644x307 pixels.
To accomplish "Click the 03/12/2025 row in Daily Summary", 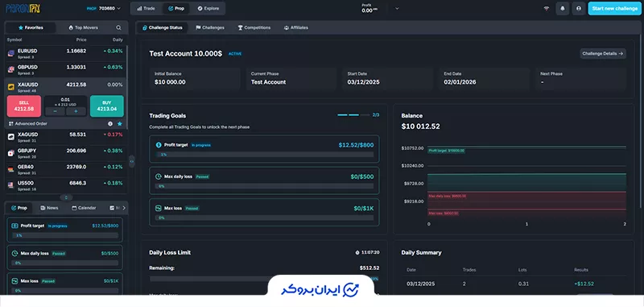I will tap(514, 284).
